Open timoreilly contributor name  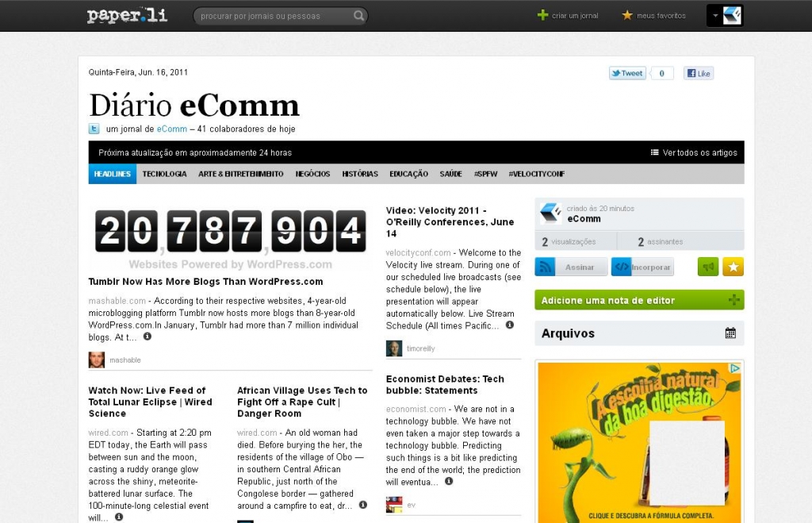[420, 348]
